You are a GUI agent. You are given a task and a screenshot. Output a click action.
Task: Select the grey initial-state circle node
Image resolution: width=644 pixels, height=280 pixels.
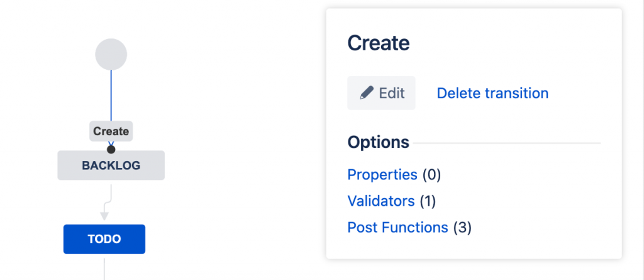coord(111,54)
